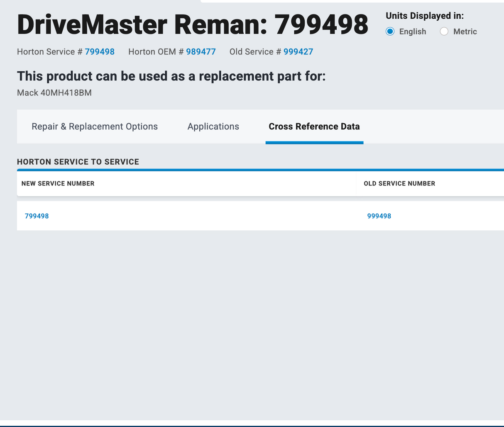504x427 pixels.
Task: Click the replacement part heading text
Action: pyautogui.click(x=171, y=76)
